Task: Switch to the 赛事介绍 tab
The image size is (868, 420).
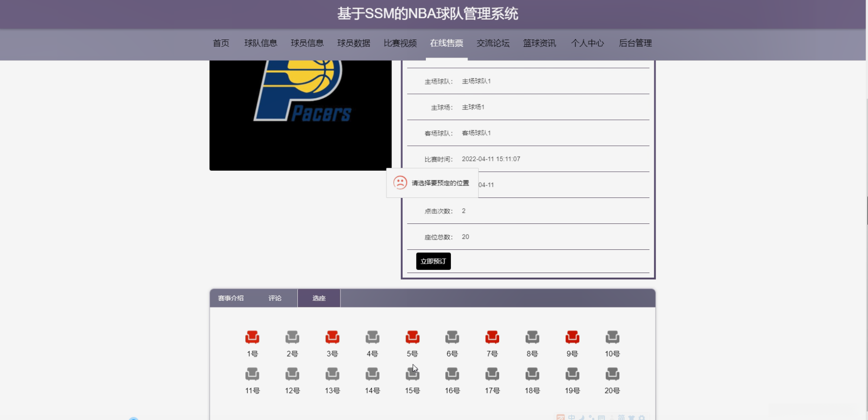Action: point(231,298)
